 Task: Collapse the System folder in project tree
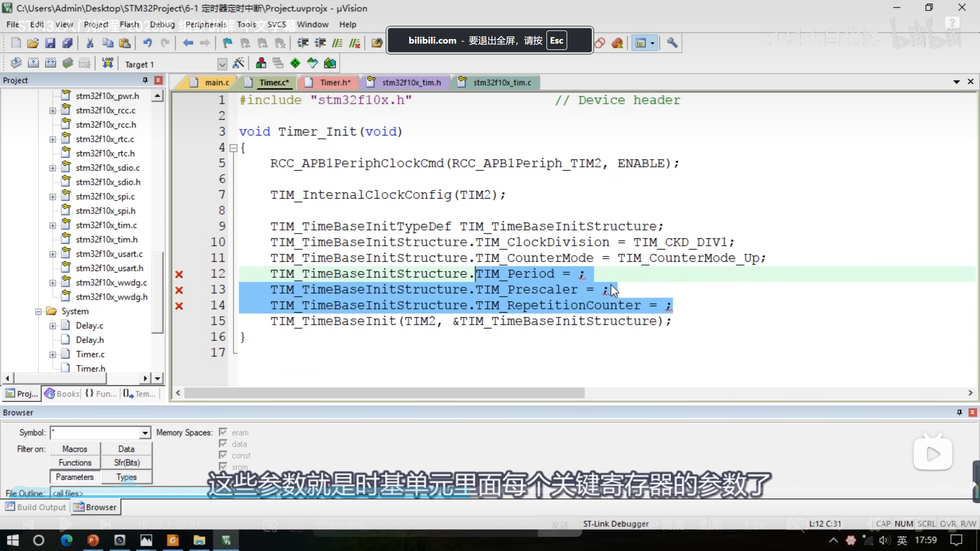click(x=38, y=311)
